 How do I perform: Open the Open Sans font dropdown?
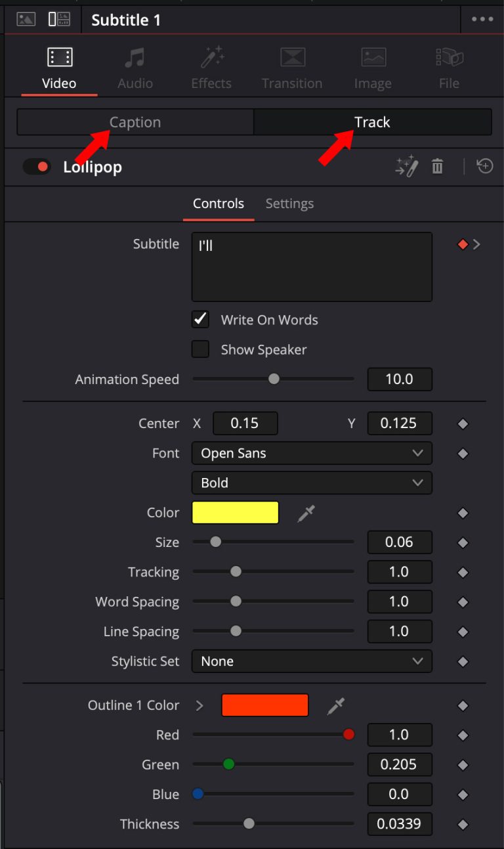312,453
